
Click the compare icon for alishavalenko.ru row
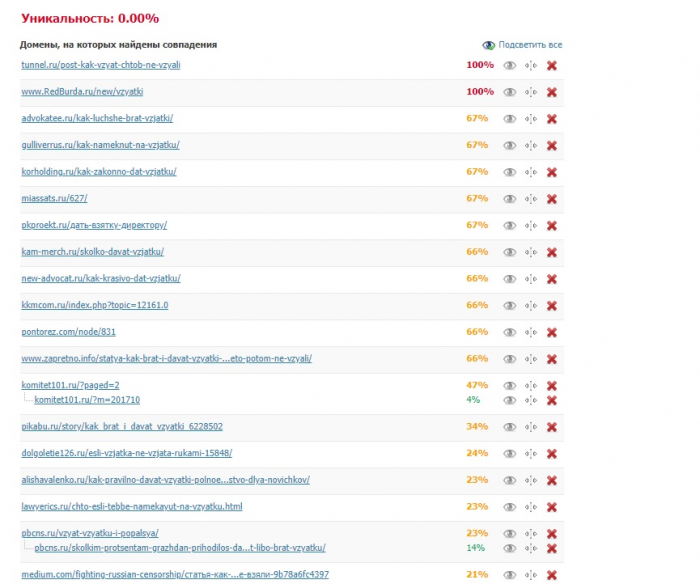tap(531, 480)
